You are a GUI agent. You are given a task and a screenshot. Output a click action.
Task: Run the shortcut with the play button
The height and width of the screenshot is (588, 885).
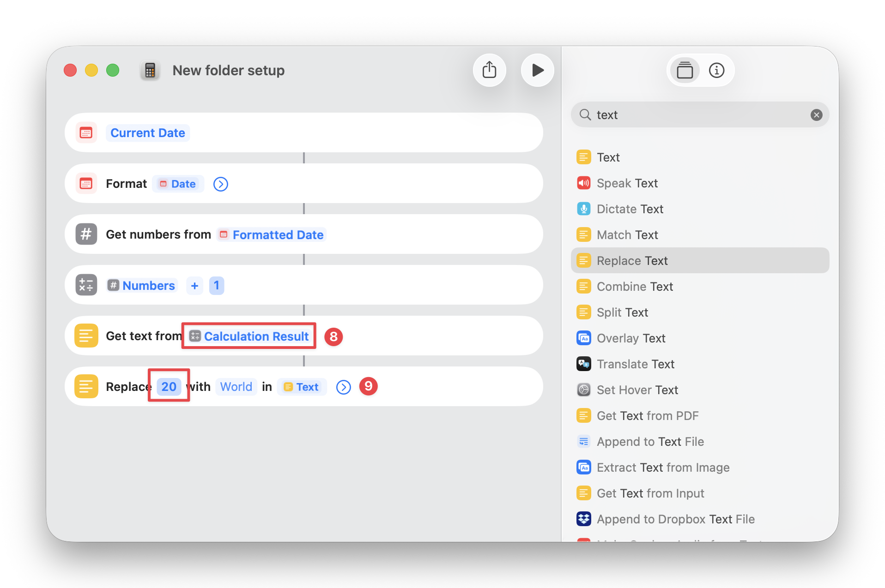point(537,70)
